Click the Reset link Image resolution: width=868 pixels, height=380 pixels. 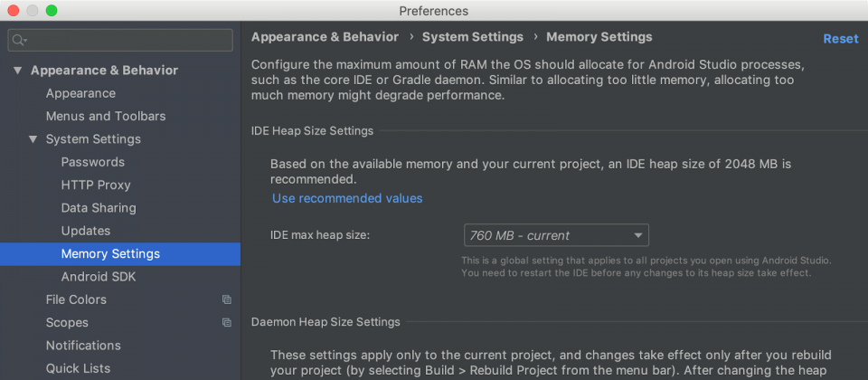tap(840, 39)
